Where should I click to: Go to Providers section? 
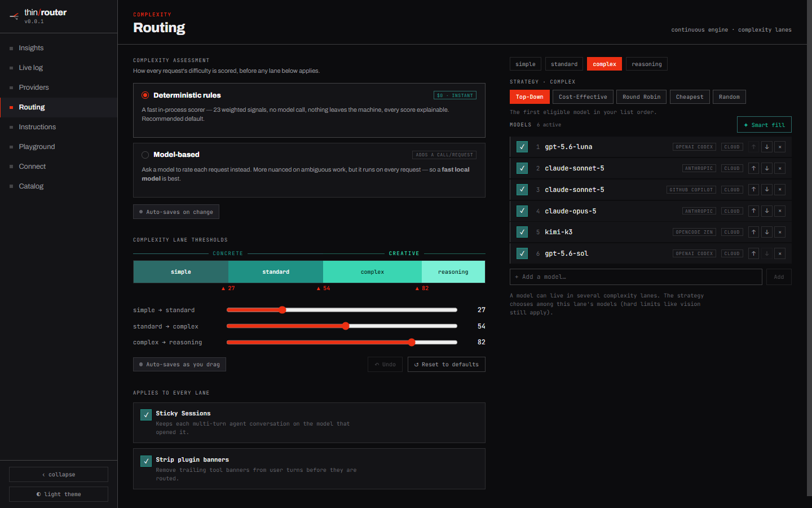(59, 87)
